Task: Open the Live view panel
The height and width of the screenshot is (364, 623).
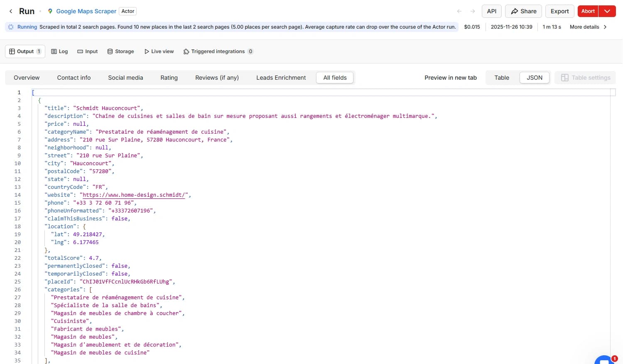Action: pos(159,51)
